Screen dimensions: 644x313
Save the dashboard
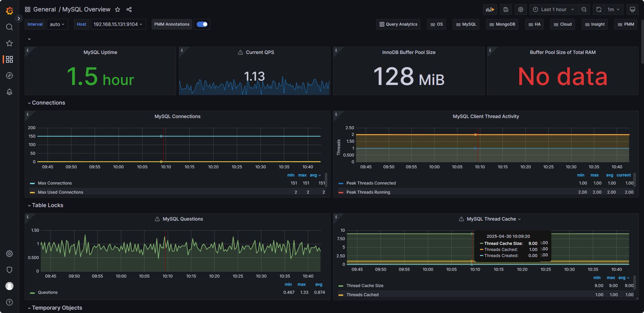(506, 9)
